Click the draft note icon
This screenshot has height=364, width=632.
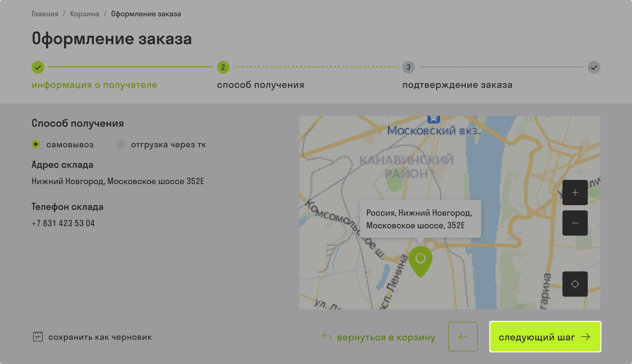[38, 337]
